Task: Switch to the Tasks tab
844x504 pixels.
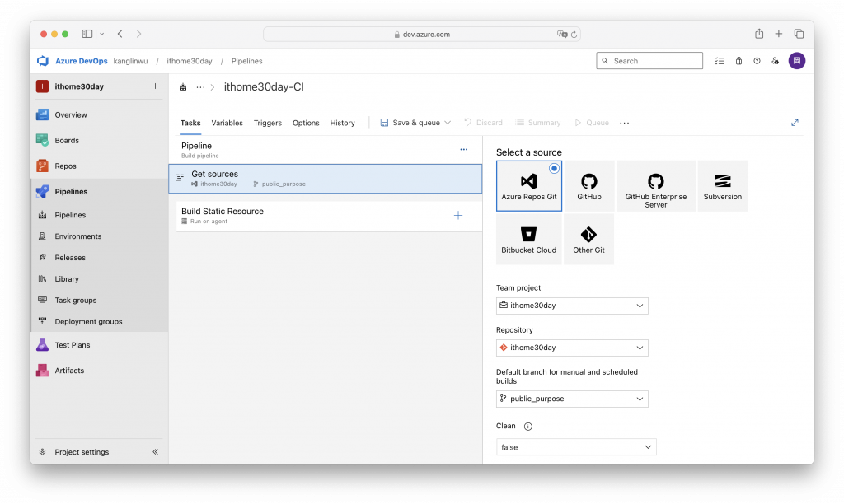Action: [x=190, y=123]
